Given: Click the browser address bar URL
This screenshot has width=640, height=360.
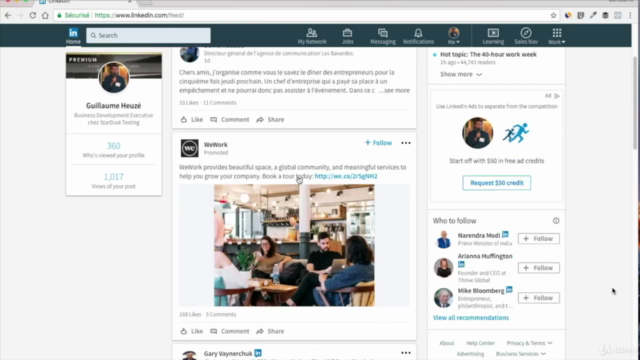Looking at the screenshot, I should point(139,16).
